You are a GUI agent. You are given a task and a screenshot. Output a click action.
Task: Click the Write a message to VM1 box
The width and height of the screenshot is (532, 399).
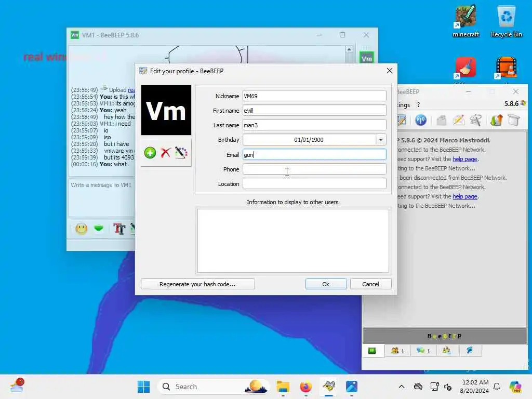(x=102, y=198)
